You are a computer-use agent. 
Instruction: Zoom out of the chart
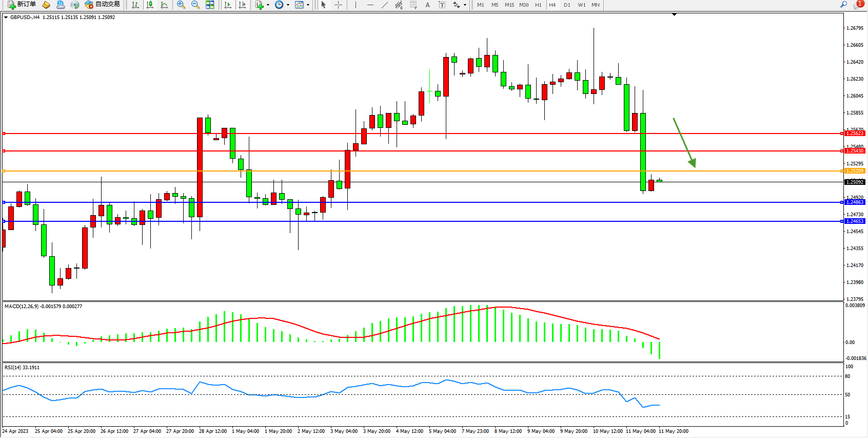tap(195, 5)
